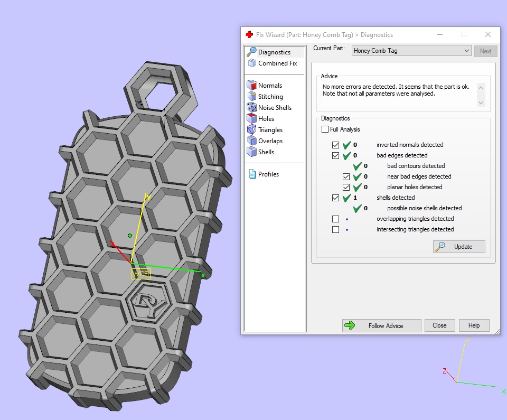The image size is (507, 420).
Task: Click the orientation axes gizmo
Action: tap(474, 366)
